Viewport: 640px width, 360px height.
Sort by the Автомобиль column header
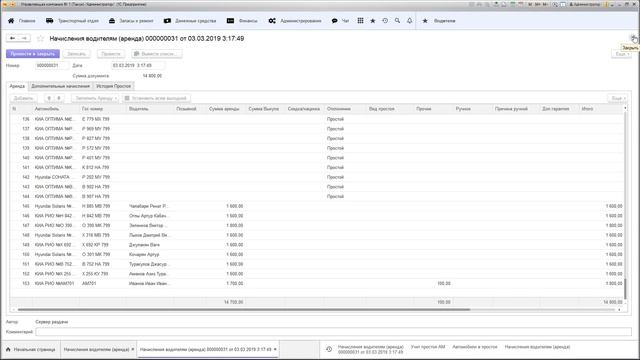56,109
